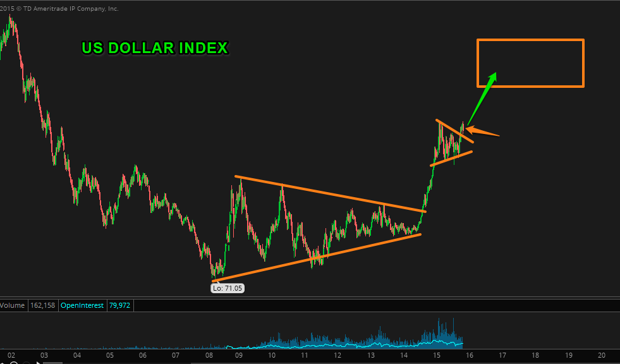Click the TD Ameritrade copyright text
Image resolution: width=620 pixels, height=364 pixels.
point(59,8)
